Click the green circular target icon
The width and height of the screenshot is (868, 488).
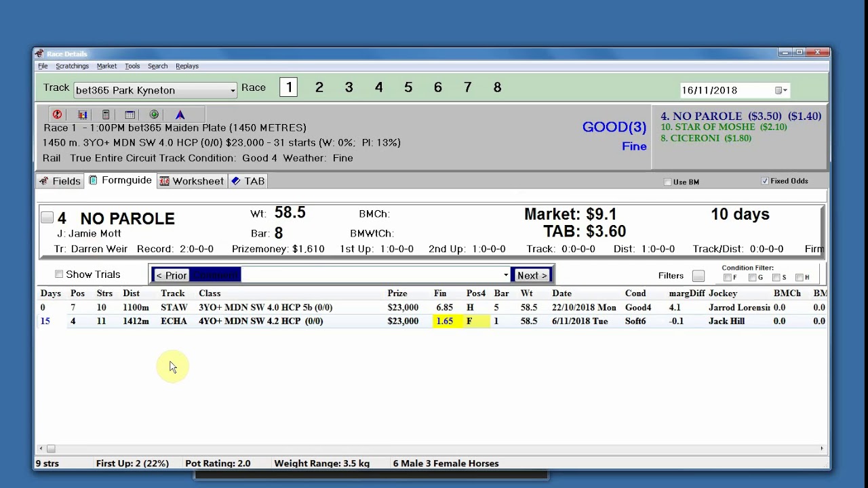154,115
